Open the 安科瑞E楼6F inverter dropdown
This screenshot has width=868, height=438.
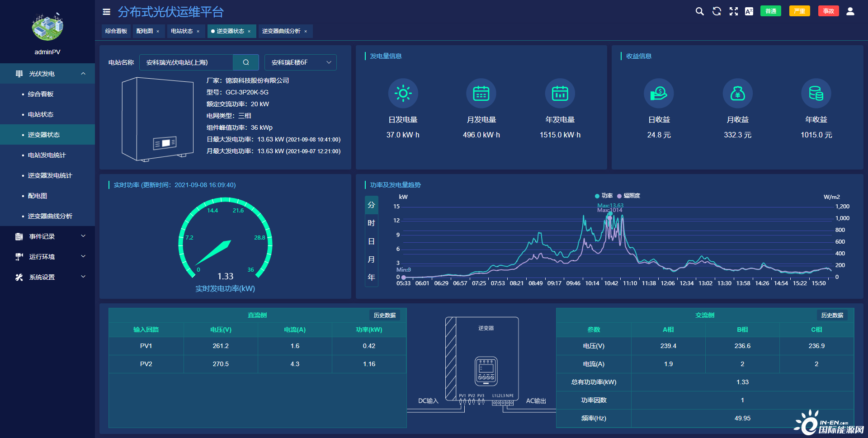point(301,62)
